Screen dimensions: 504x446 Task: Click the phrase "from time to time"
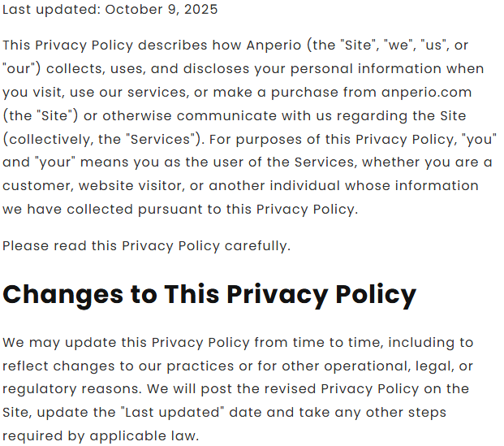point(303,342)
